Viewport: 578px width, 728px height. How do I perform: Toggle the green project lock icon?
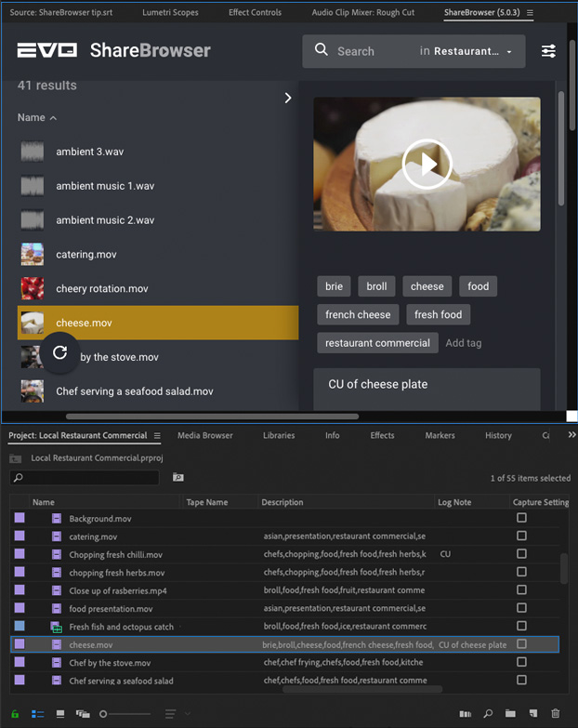(15, 714)
